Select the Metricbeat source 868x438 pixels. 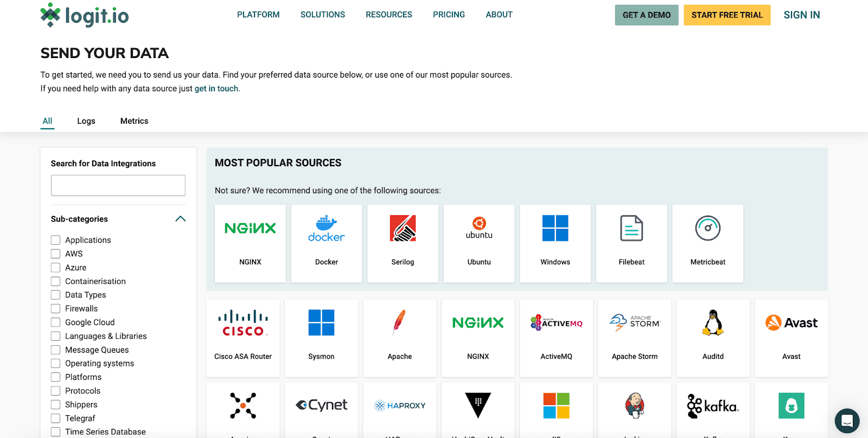[708, 244]
